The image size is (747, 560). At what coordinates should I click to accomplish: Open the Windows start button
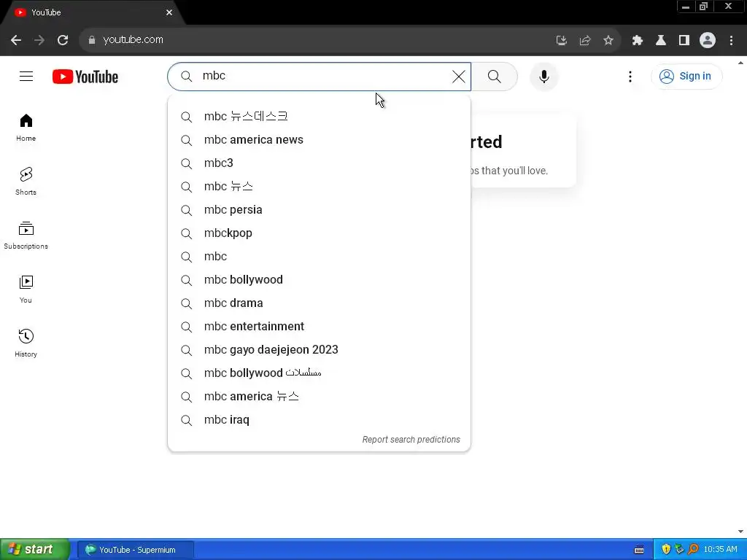[x=34, y=550]
